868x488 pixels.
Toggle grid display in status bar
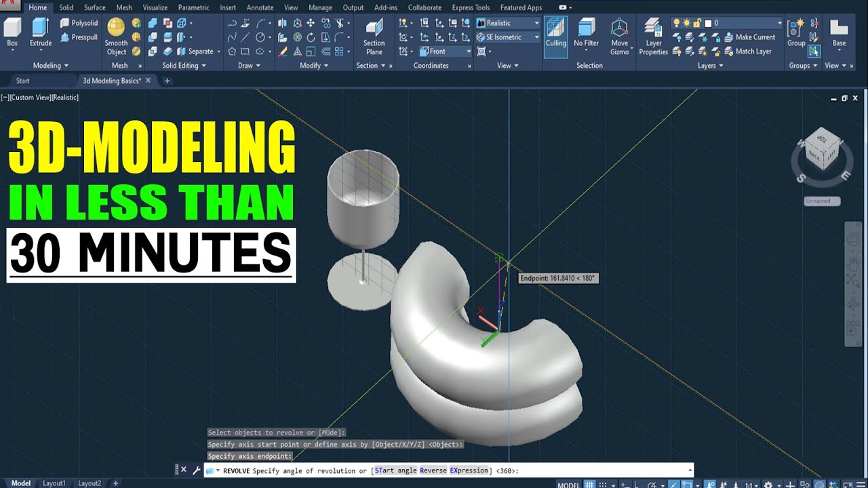pos(590,485)
